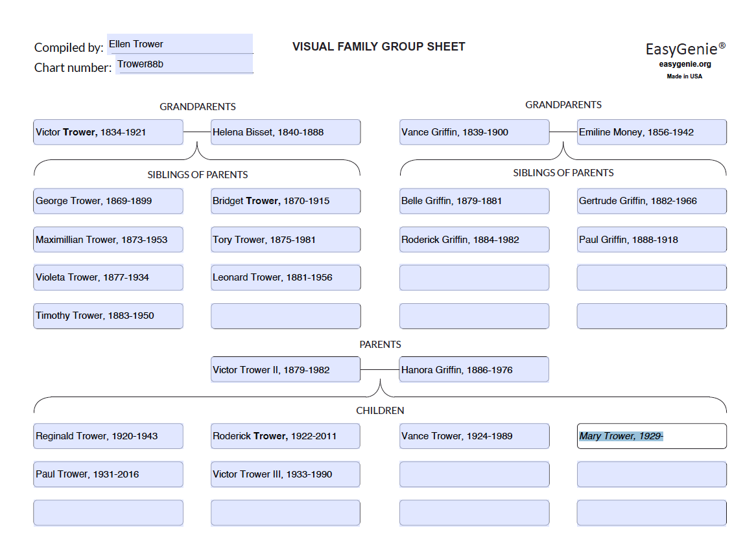Click the Reginald Trower, 1920-1943 child field

[x=108, y=436]
